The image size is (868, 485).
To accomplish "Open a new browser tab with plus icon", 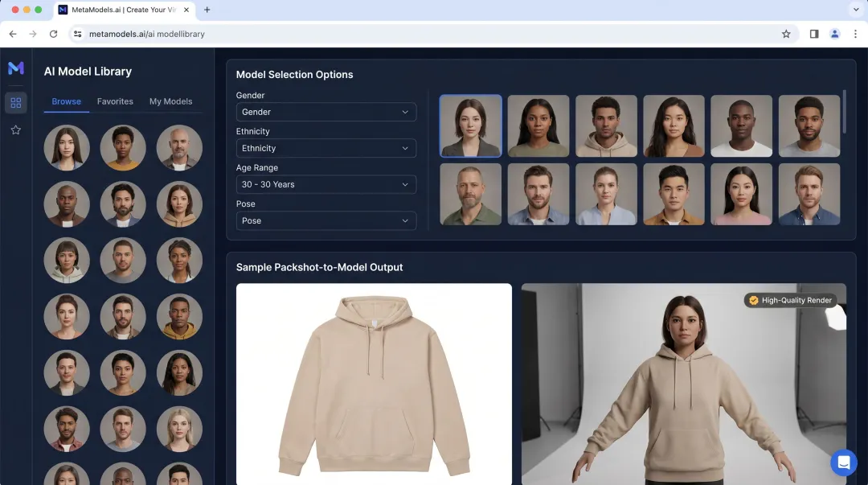I will [x=207, y=10].
